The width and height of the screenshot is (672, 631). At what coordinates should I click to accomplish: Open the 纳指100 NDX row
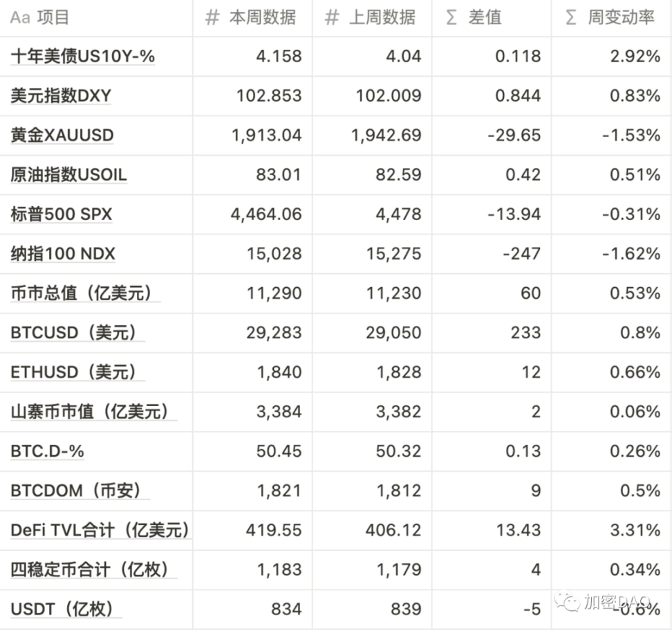pyautogui.click(x=63, y=254)
